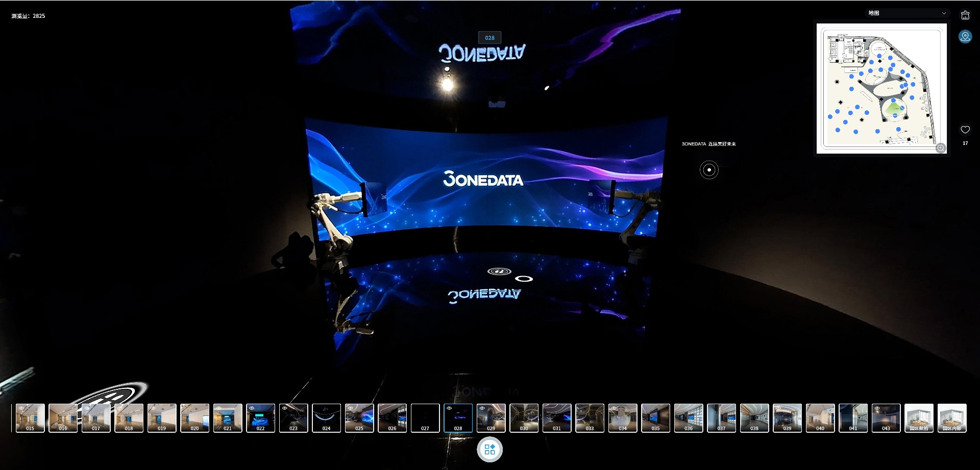The height and width of the screenshot is (470, 980).
Task: Click the white ring floor hotspot
Action: pyautogui.click(x=524, y=279)
